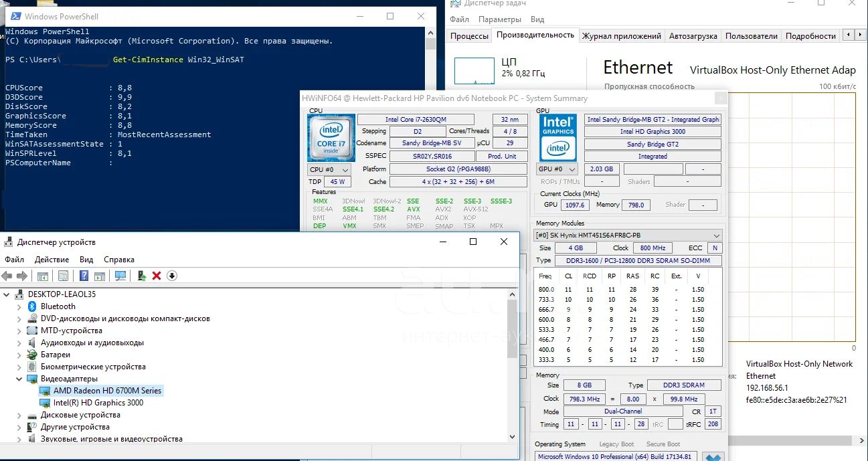
Task: Collapse the Видеоадаптеры tree node
Action: 19,379
